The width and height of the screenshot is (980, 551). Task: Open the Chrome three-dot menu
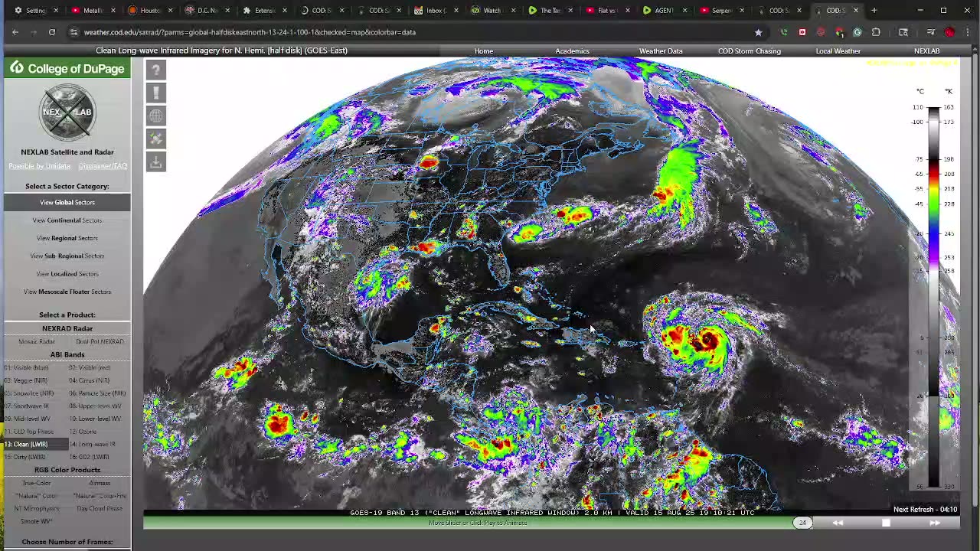[968, 32]
